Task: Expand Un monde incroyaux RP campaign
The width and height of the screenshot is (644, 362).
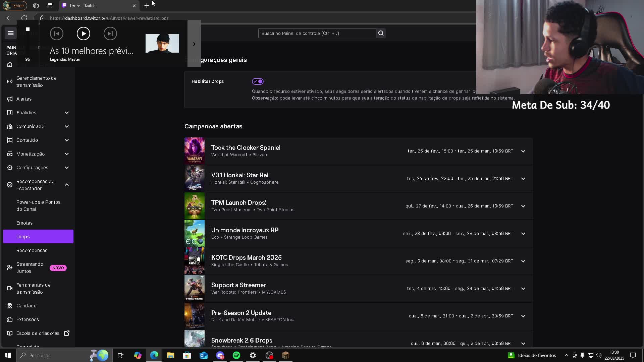Action: coord(523,234)
